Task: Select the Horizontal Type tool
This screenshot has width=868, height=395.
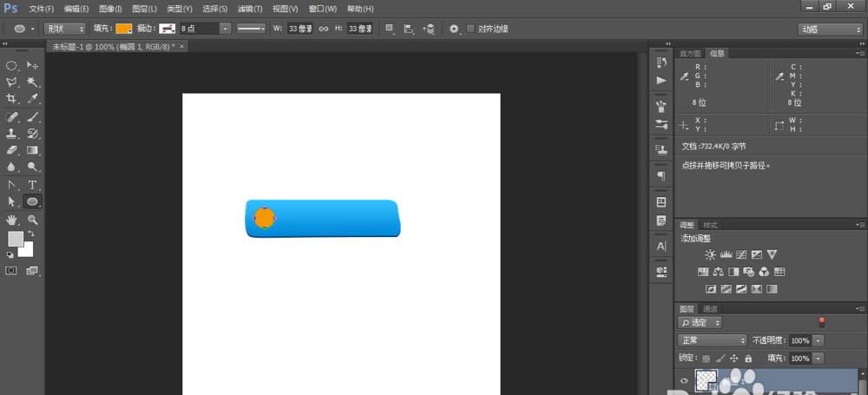Action: (33, 185)
